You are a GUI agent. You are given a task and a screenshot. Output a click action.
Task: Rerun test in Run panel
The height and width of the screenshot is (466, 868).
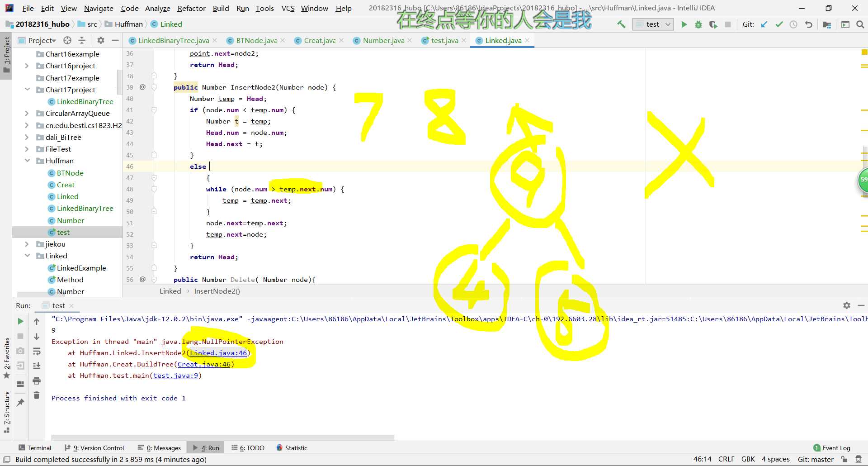[x=20, y=321]
